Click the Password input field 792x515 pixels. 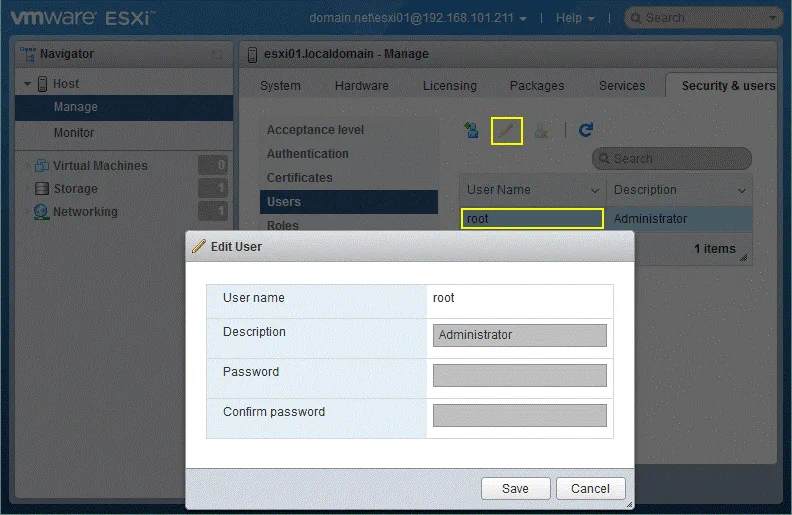tap(519, 375)
